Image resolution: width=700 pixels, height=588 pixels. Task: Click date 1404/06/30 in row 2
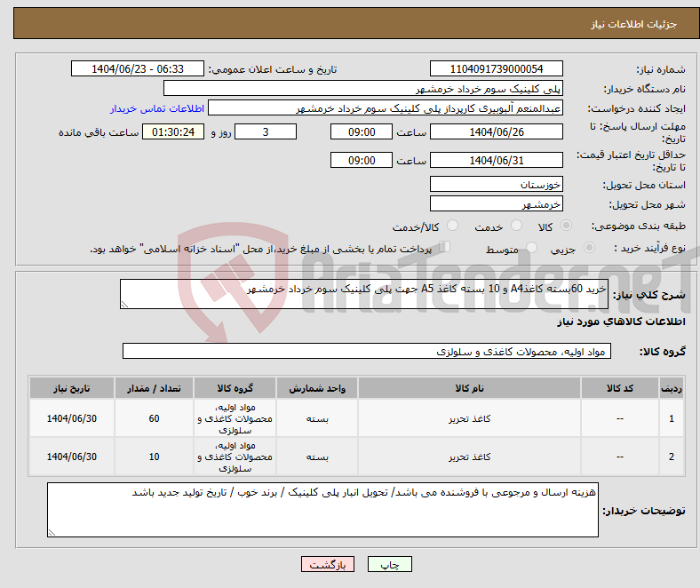pyautogui.click(x=72, y=457)
